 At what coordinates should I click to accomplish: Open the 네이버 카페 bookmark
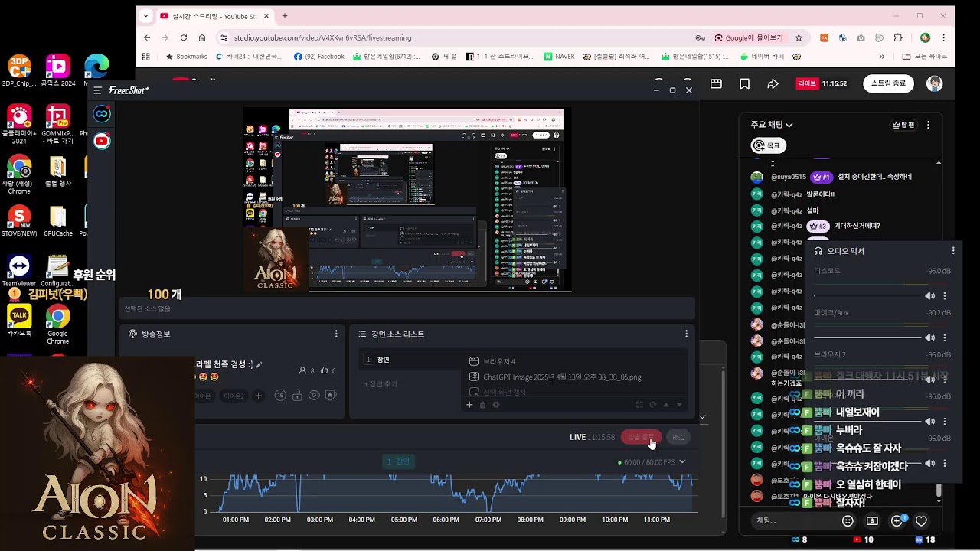pyautogui.click(x=762, y=57)
